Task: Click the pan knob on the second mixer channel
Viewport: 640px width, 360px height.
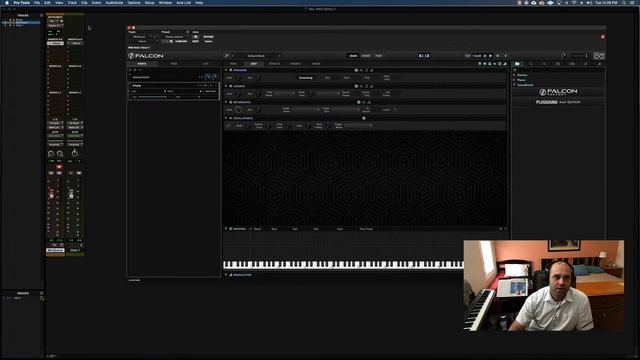Action: point(75,153)
